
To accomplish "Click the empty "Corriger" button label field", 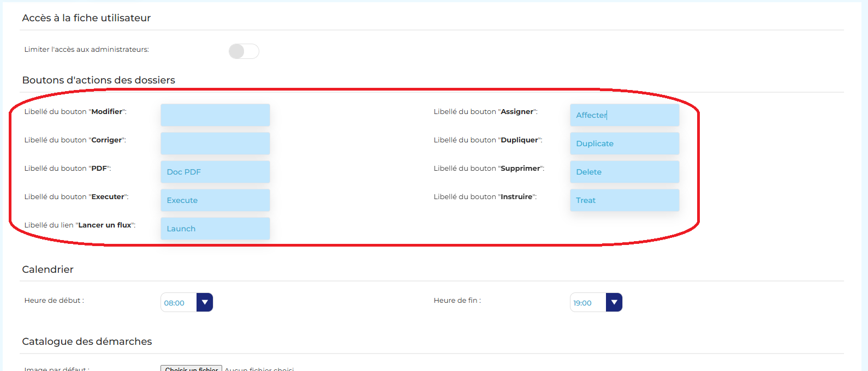I will 215,143.
